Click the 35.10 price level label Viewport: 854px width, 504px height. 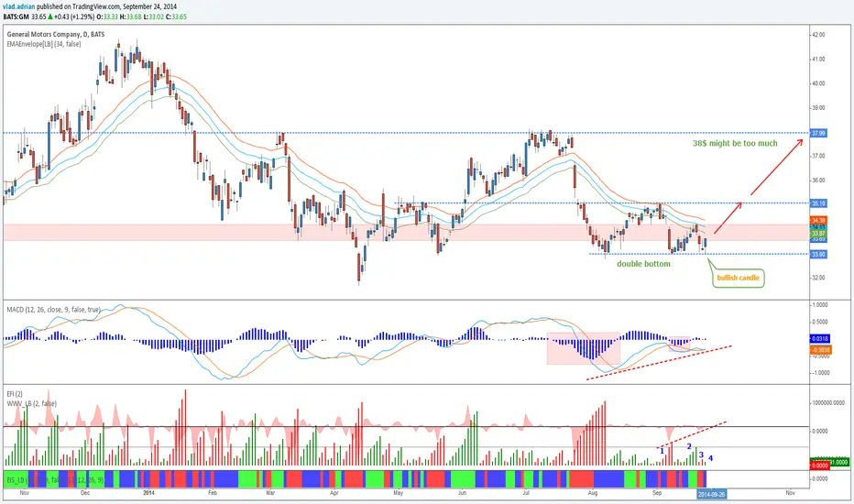tap(818, 203)
